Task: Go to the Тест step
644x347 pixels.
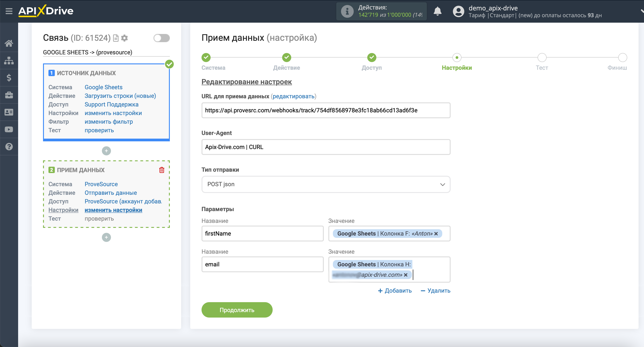Action: point(542,58)
